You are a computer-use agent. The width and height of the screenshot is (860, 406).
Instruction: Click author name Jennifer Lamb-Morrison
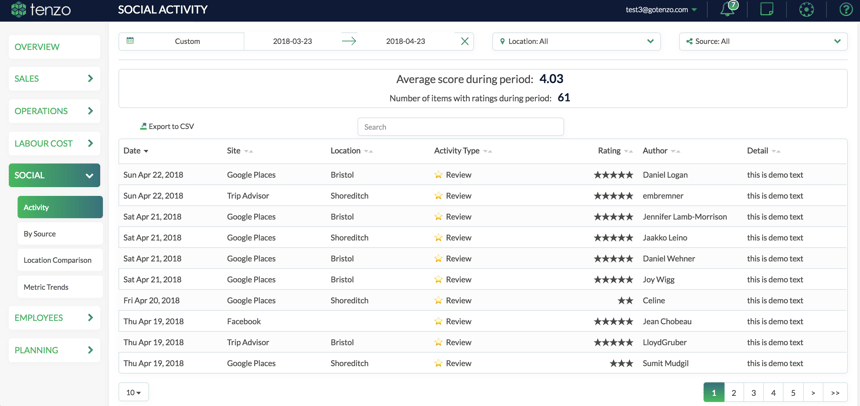pos(684,217)
